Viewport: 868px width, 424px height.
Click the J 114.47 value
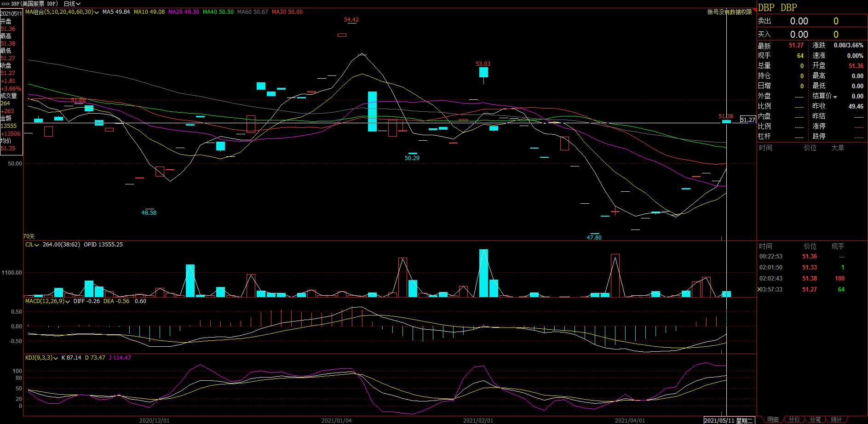tap(120, 357)
